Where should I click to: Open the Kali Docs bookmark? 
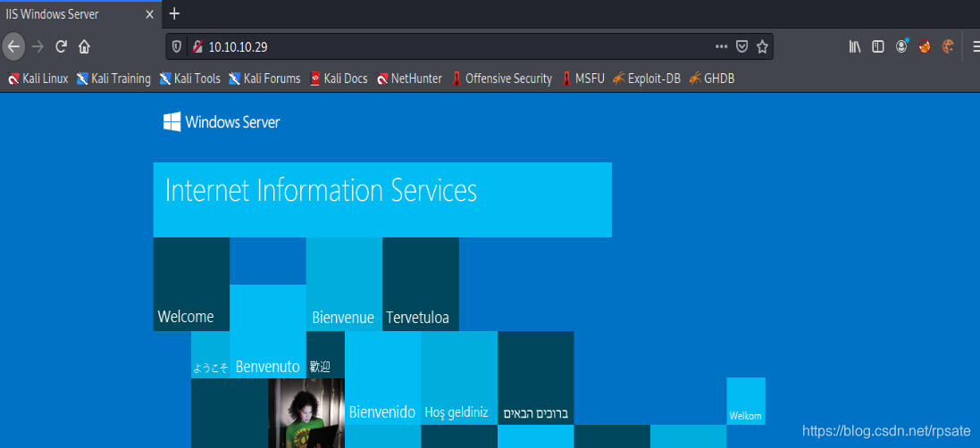(339, 79)
